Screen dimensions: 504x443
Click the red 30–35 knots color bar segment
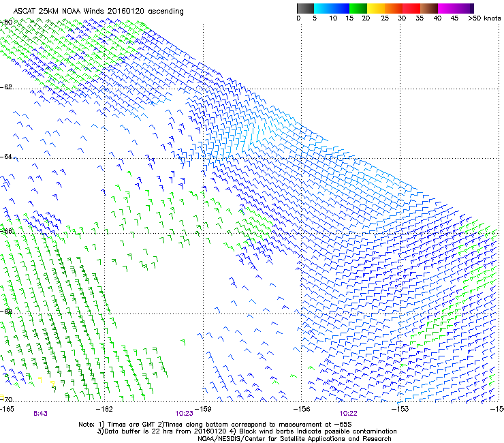411,8
